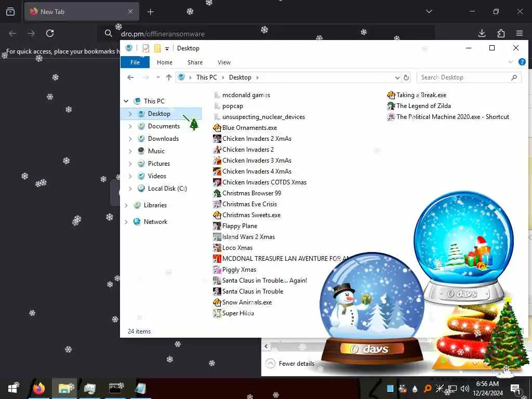
Task: Expand Libraries tree node chevron
Action: 126,205
